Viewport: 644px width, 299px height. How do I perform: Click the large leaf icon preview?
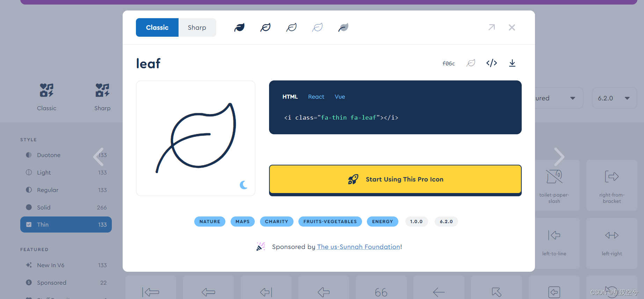[x=196, y=138]
